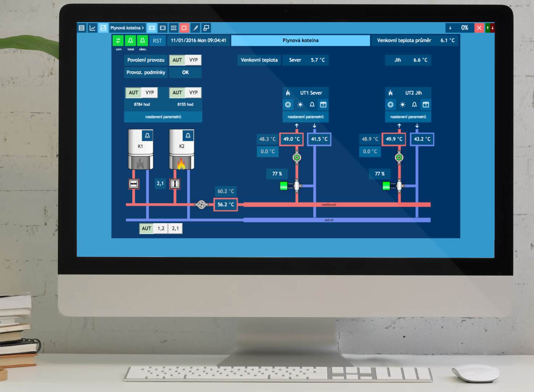Click the date and time display
Image resolution: width=534 pixels, height=392 pixels.
tap(198, 40)
